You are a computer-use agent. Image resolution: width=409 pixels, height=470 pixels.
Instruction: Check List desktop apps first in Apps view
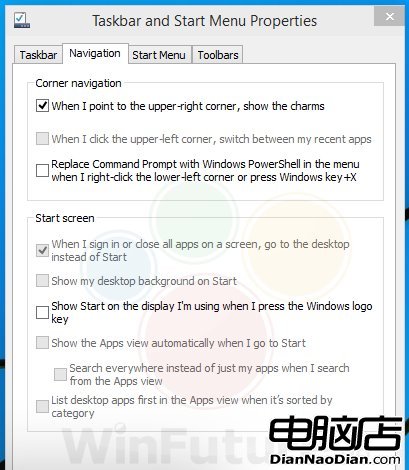(42, 406)
